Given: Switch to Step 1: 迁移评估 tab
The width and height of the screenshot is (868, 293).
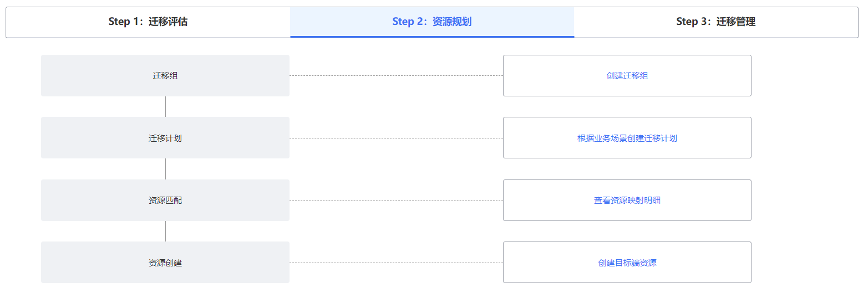Looking at the screenshot, I should (x=148, y=22).
